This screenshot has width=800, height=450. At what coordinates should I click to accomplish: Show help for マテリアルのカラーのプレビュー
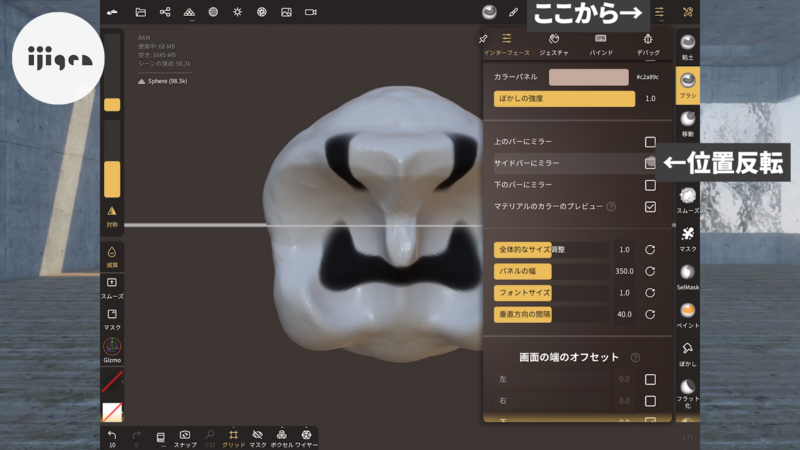611,207
